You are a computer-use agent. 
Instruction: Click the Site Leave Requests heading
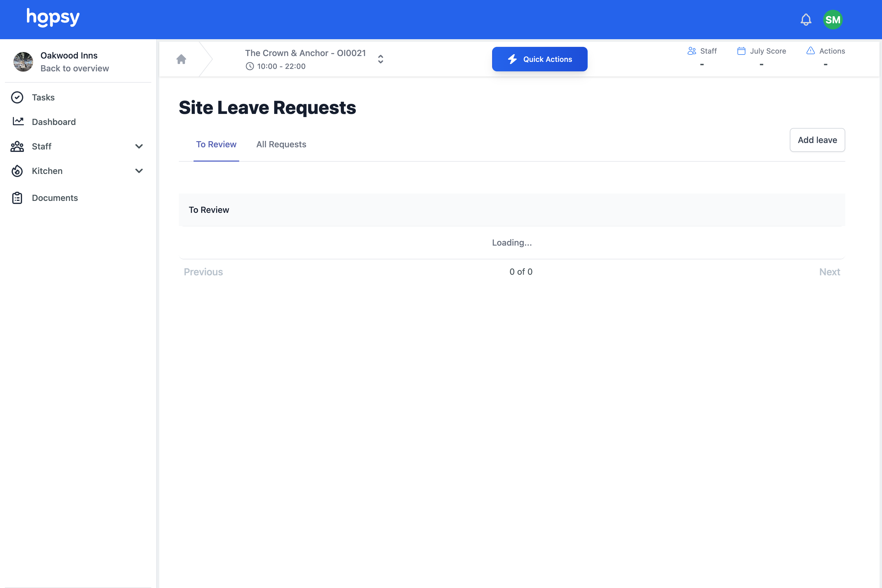[x=267, y=107]
